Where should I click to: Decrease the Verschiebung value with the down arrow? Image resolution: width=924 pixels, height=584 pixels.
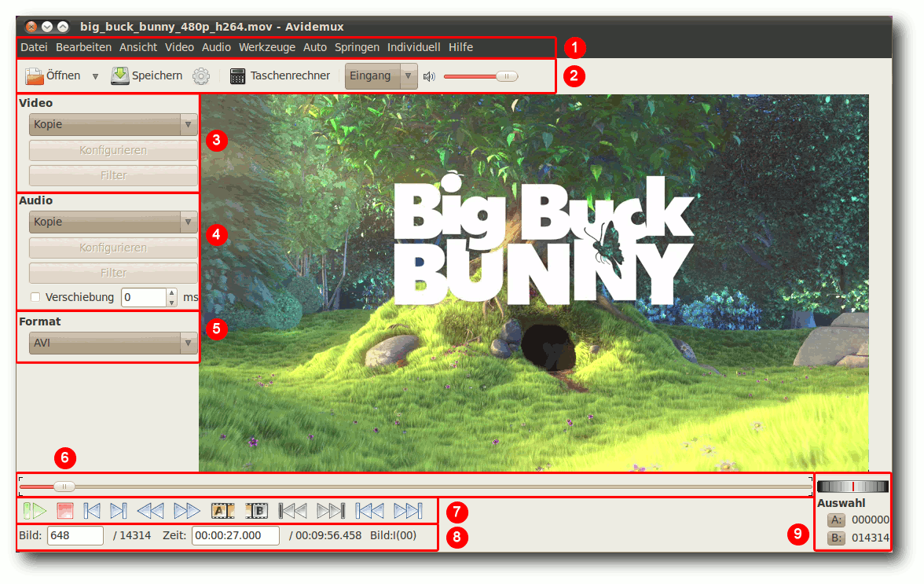click(171, 303)
